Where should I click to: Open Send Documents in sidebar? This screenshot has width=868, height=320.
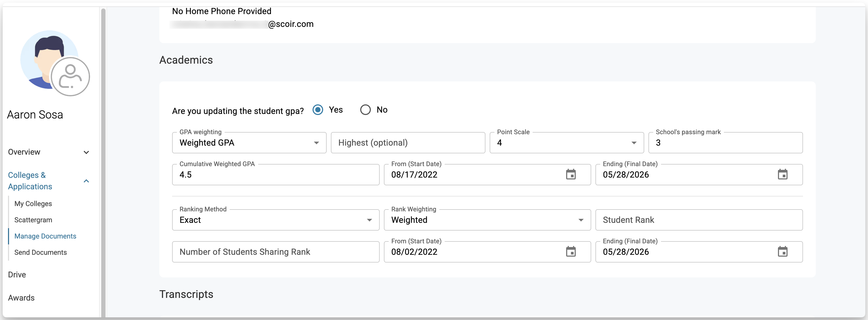40,252
